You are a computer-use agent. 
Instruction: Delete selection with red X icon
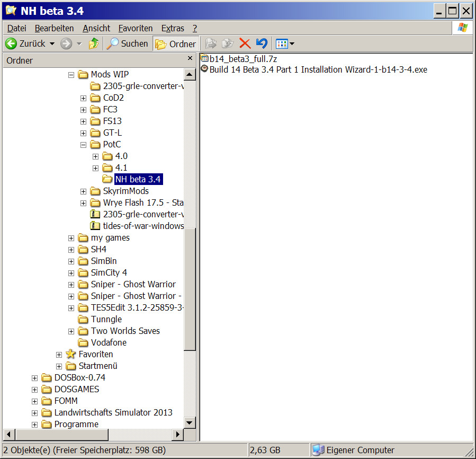click(x=245, y=44)
